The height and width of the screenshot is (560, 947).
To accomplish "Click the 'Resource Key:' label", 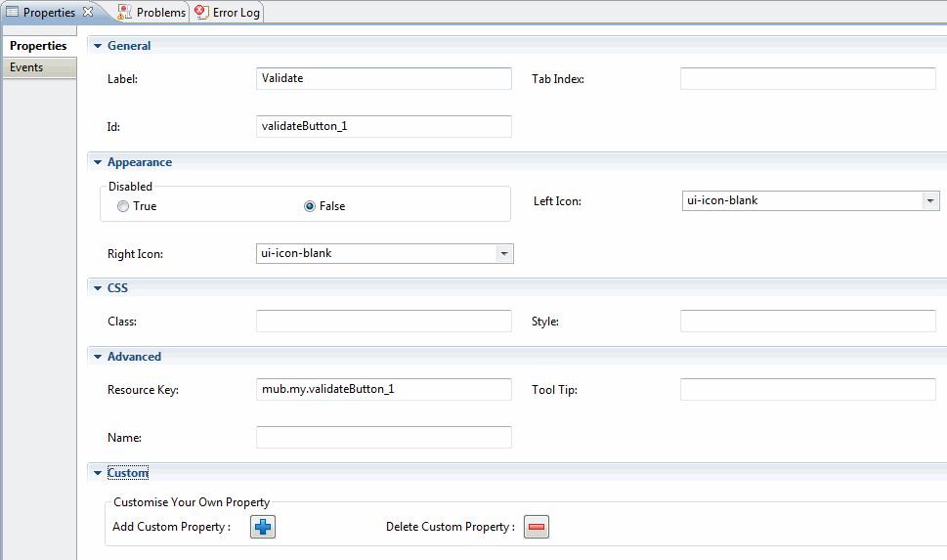I will (x=143, y=390).
